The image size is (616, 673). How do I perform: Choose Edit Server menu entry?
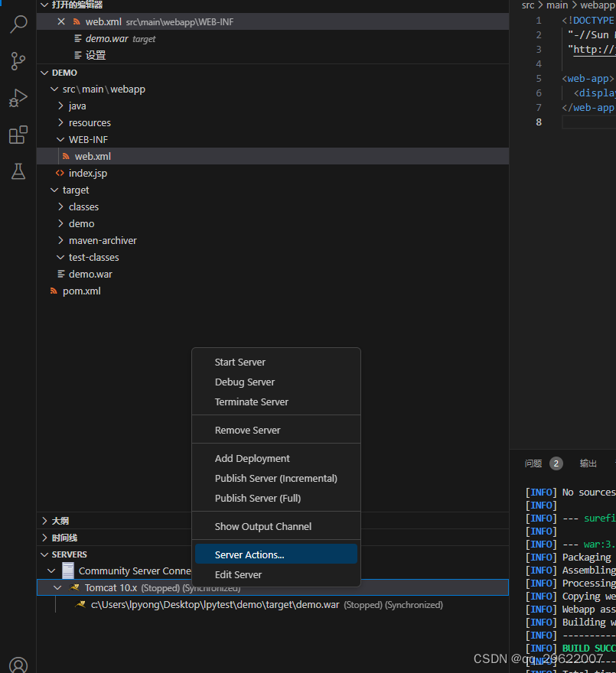275,574
